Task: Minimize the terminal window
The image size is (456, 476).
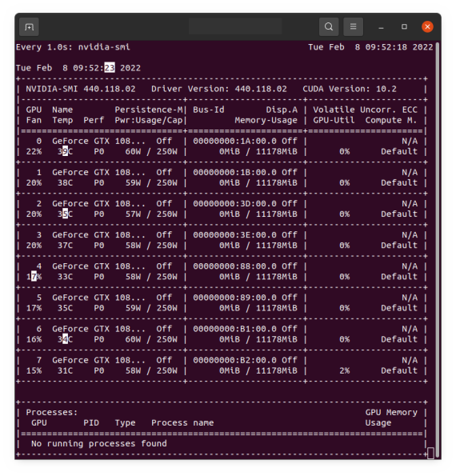Action: pos(381,27)
